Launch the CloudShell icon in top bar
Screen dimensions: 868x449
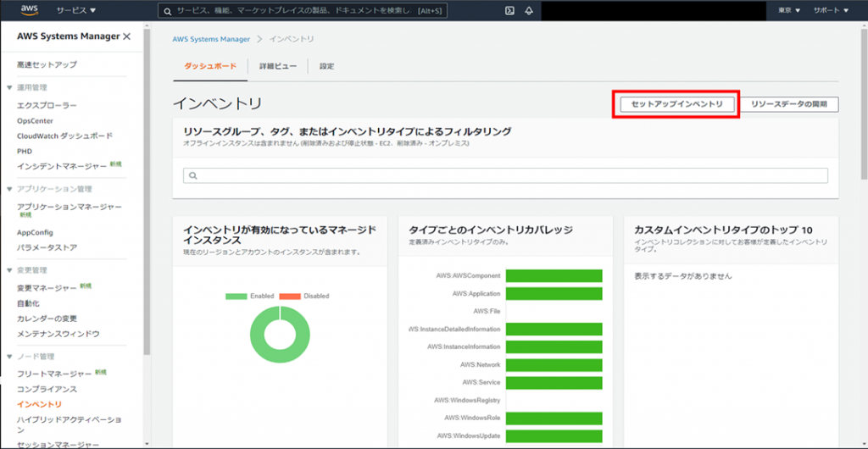coord(509,10)
